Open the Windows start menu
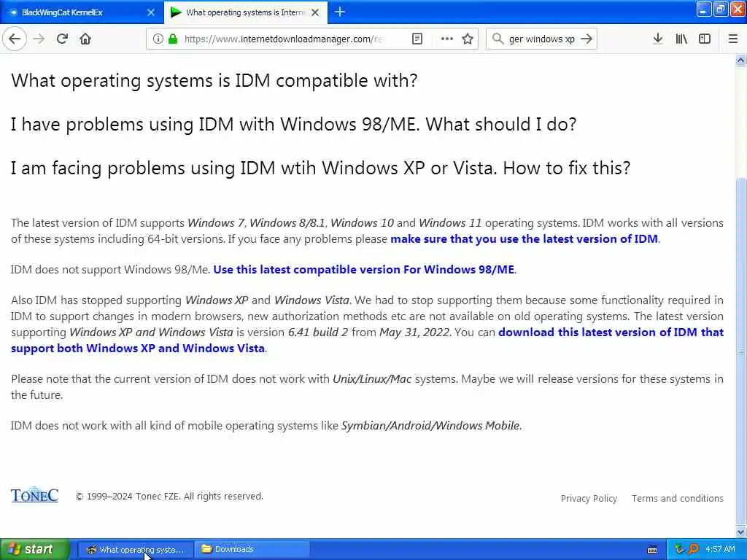Screen dimensions: 747x560 34,550
